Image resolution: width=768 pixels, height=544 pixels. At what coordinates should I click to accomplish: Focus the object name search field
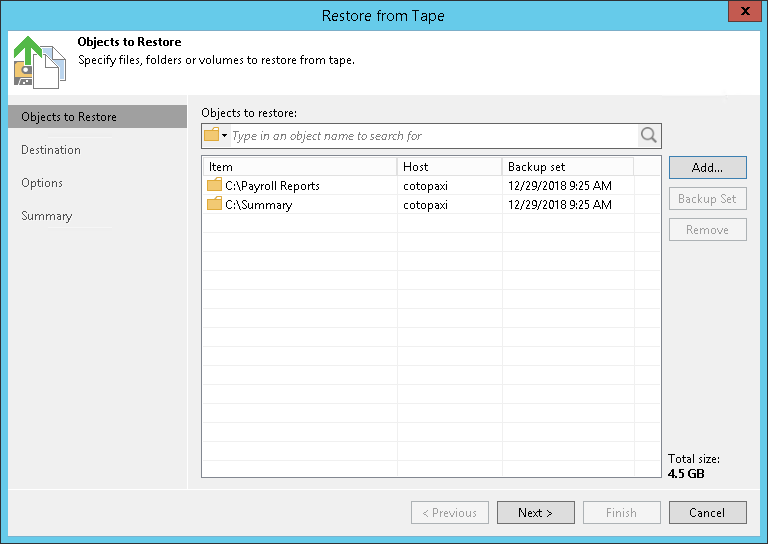pos(433,136)
